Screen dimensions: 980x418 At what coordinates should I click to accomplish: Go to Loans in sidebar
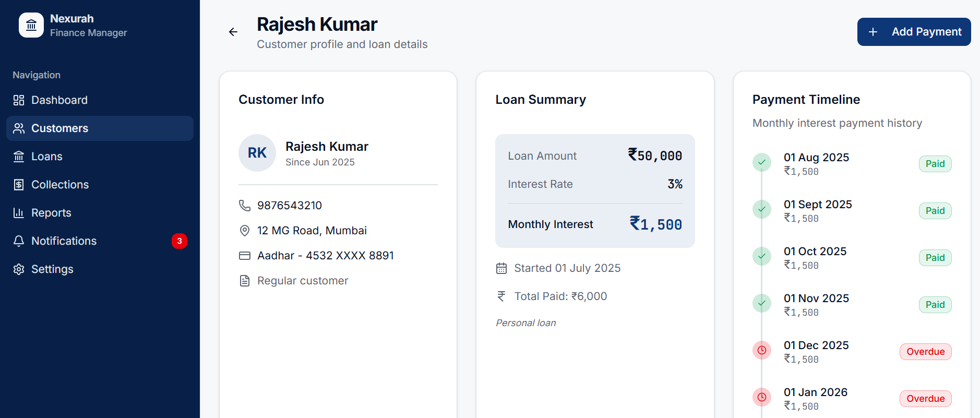coord(46,157)
